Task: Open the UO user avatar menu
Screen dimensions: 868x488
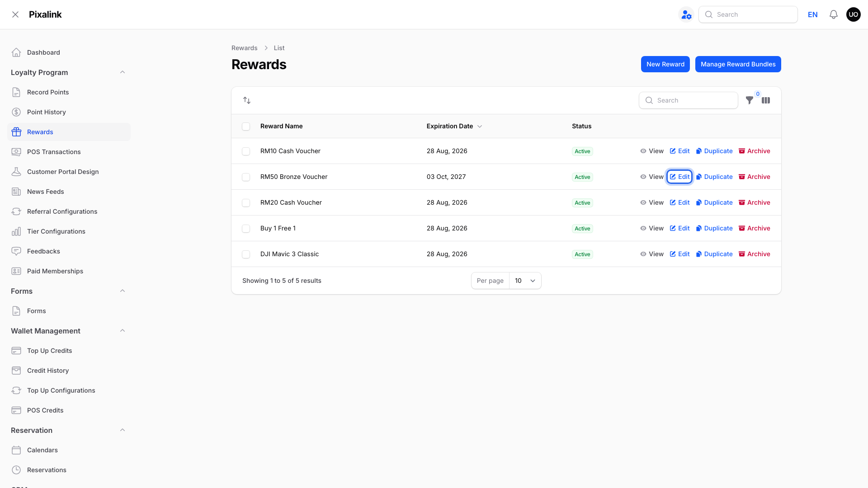Action: click(854, 14)
